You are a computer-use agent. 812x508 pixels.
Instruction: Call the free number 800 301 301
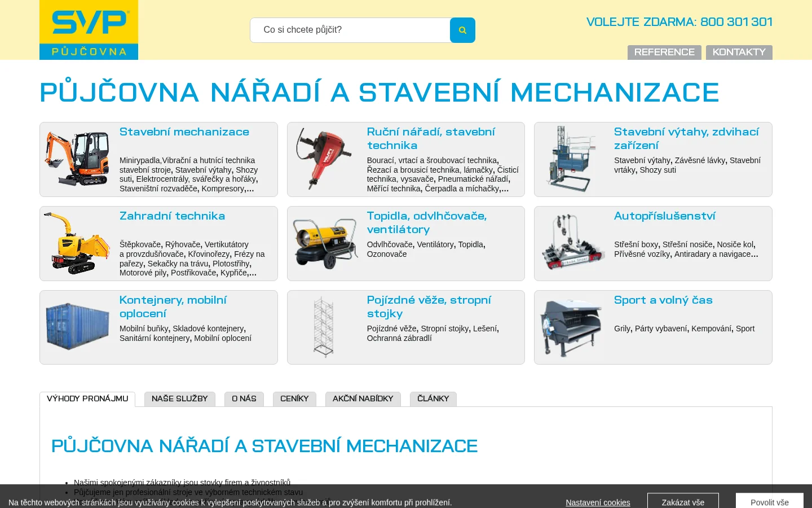[736, 22]
